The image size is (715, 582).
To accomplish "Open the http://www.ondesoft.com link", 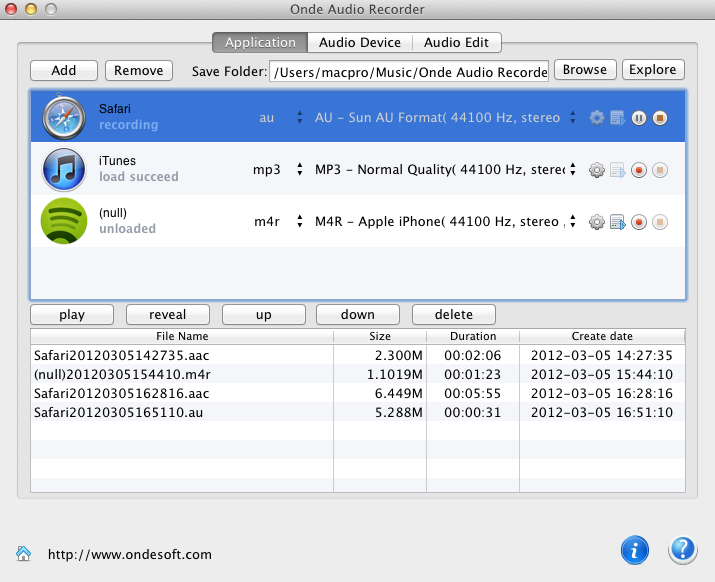I will click(x=130, y=554).
